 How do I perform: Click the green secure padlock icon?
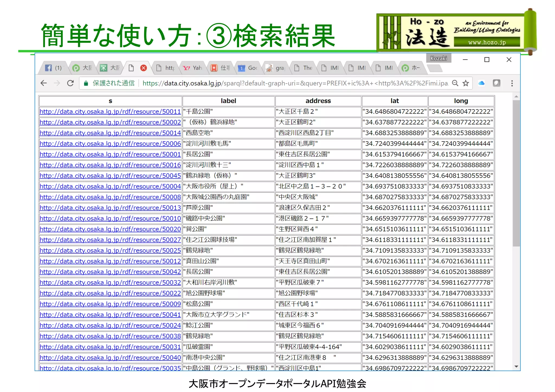tap(86, 83)
